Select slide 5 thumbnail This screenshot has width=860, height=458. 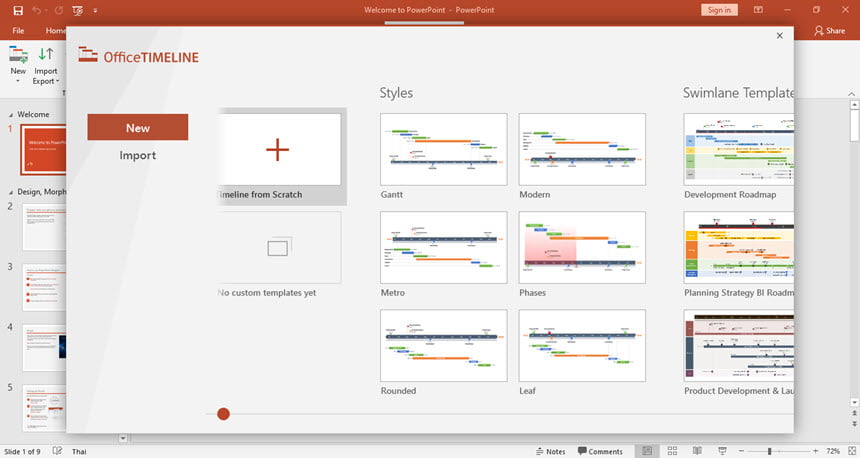[44, 408]
